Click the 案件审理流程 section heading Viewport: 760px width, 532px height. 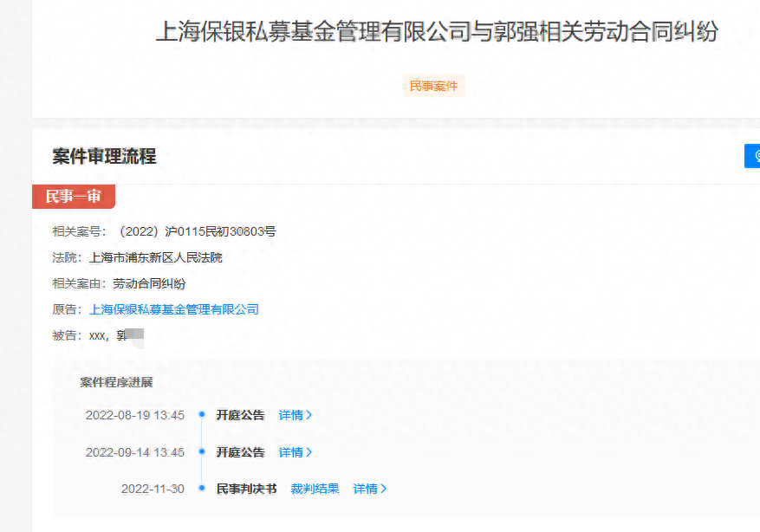pos(104,157)
